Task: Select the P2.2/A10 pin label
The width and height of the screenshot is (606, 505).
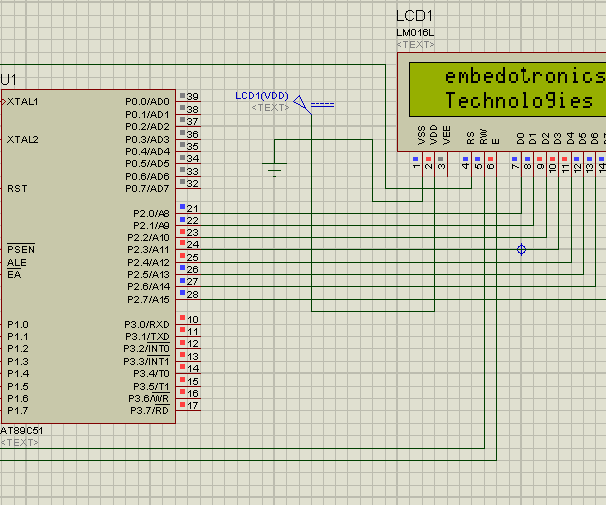Action: coord(148,238)
